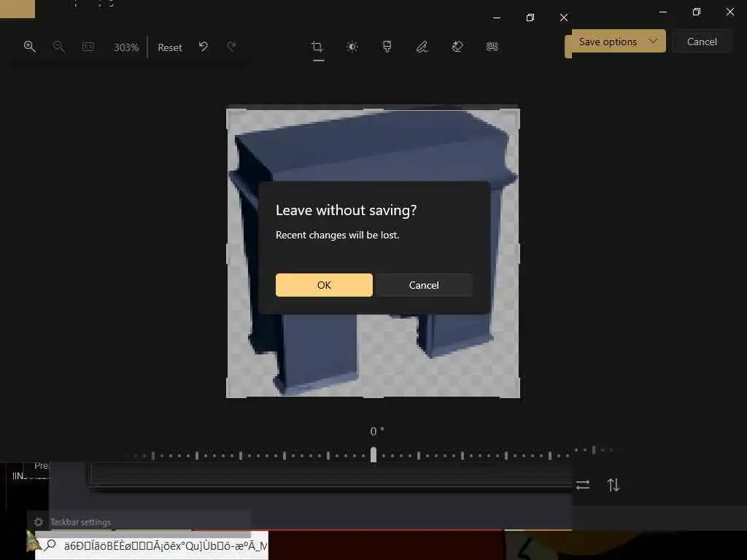Open the Background blur tool
The width and height of the screenshot is (747, 560).
[492, 47]
